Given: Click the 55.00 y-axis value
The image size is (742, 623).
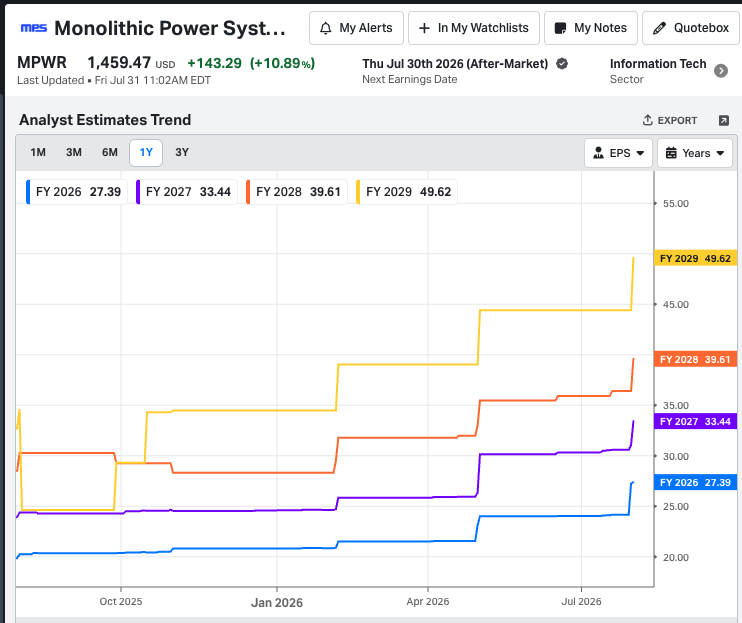Looking at the screenshot, I should point(676,203).
